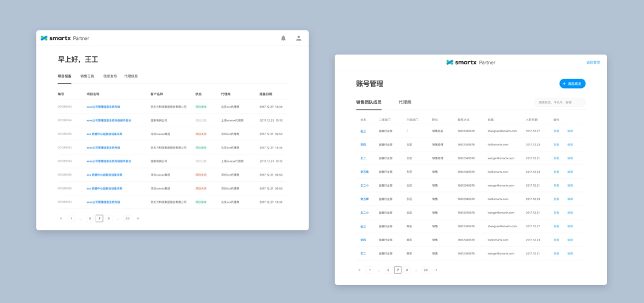Open project link in first table row
The image size is (644, 303).
click(103, 107)
